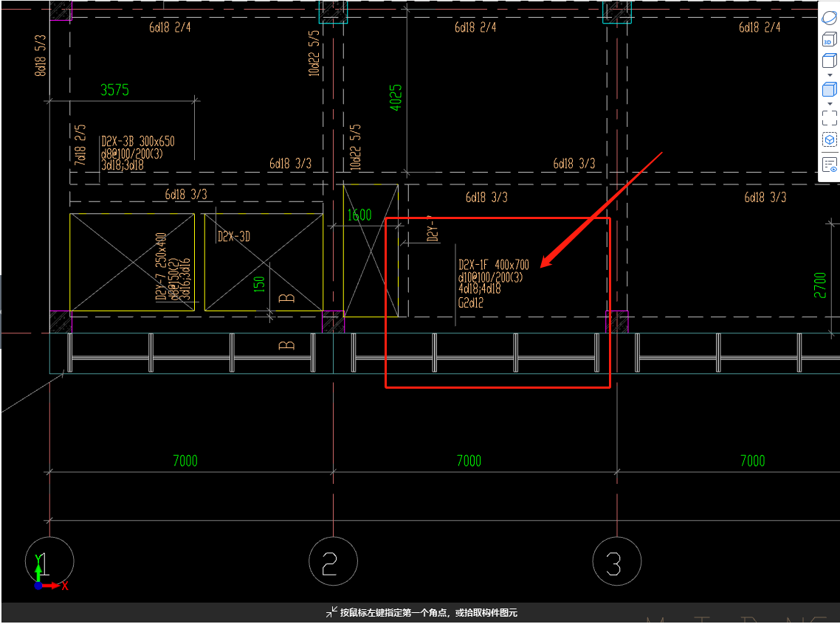Click the vertical label D2Y-7 250x400
Screen dimensions: 840x624
point(161,266)
